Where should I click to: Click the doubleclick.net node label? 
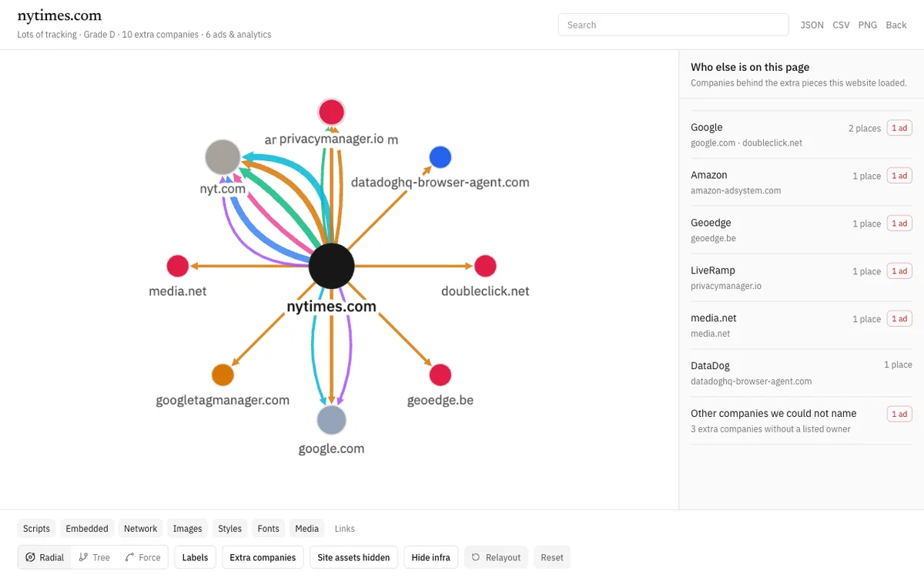[485, 291]
